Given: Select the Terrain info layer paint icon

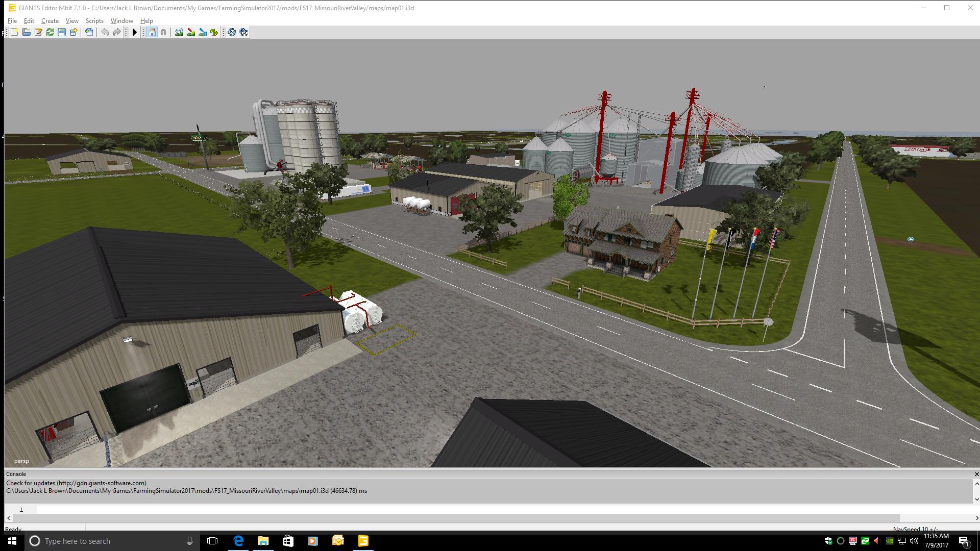Looking at the screenshot, I should coord(203,32).
